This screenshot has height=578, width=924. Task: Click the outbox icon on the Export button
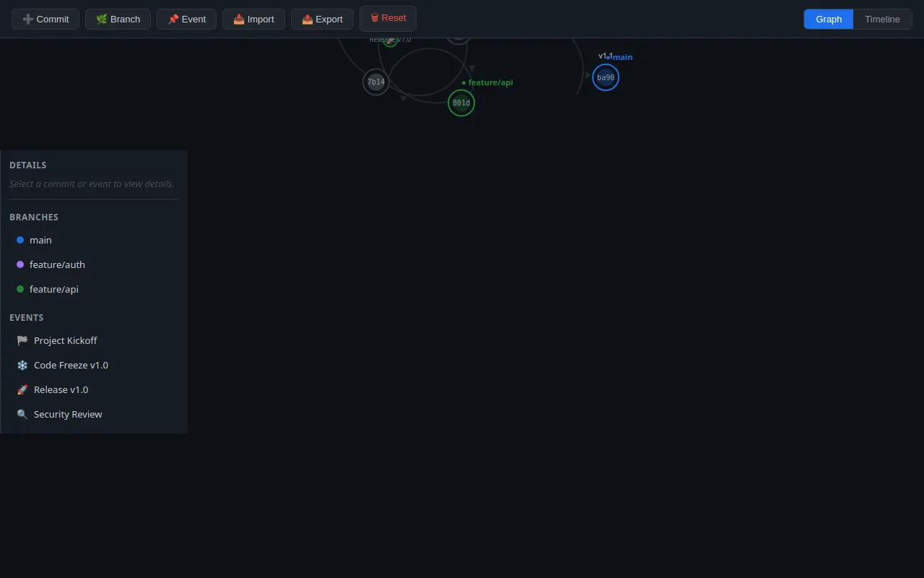(308, 20)
